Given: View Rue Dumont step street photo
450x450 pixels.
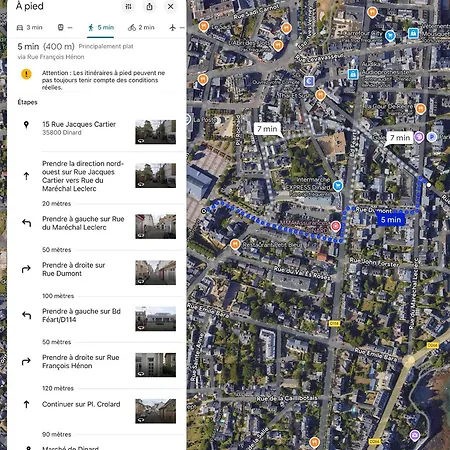Looking at the screenshot, I should click(x=155, y=273).
